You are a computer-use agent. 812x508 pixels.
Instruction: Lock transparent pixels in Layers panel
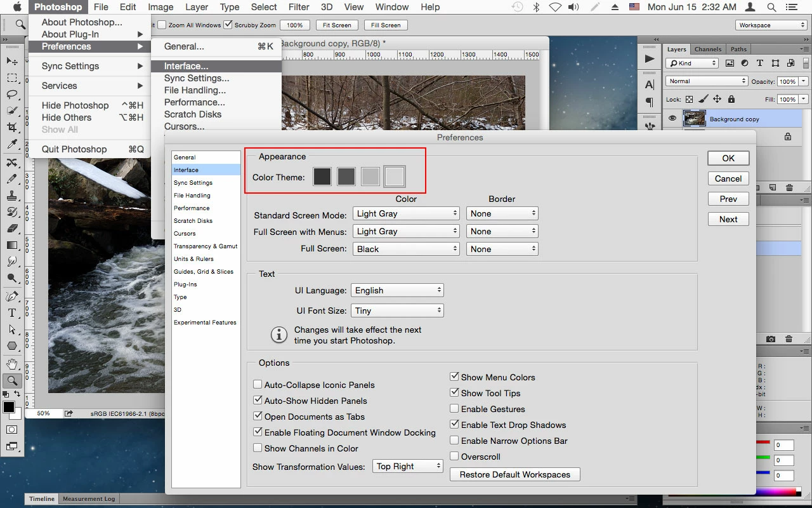pos(690,99)
